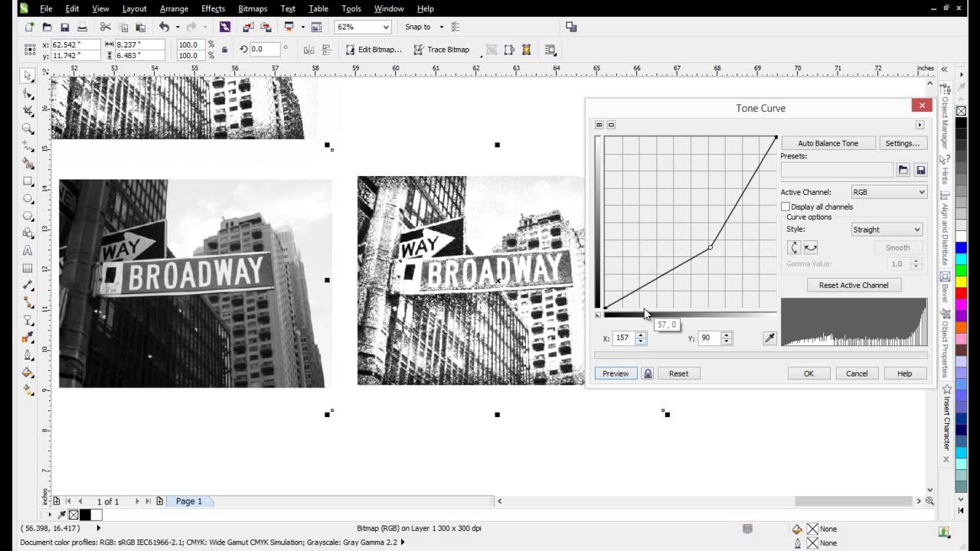Viewport: 980px width, 551px height.
Task: Click the blue swatch in color palette
Action: pyautogui.click(x=961, y=249)
